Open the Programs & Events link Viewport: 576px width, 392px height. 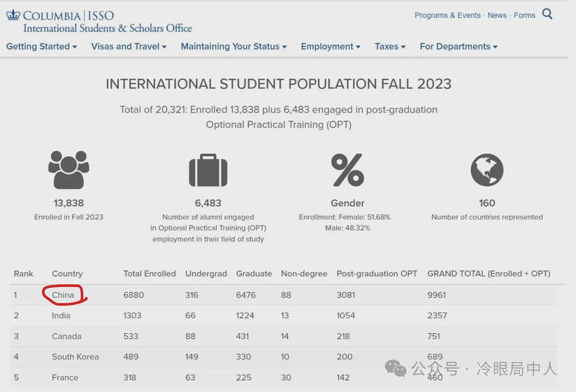[447, 15]
